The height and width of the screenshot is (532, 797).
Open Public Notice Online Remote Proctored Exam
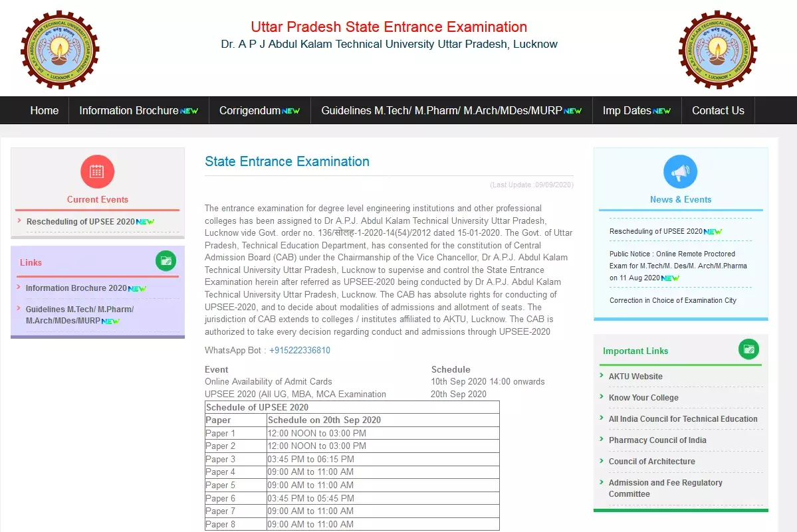coord(678,266)
